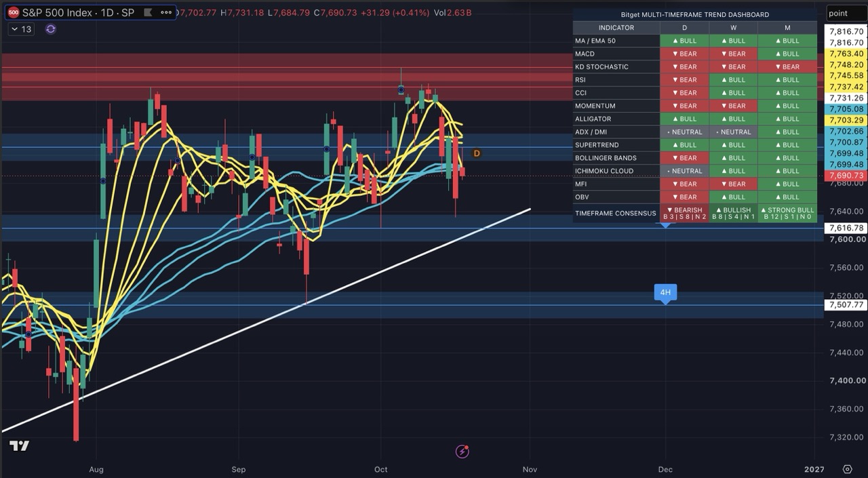Click the TIMEFRAME CONSENSUS row label
Image resolution: width=868 pixels, height=478 pixels.
point(616,213)
